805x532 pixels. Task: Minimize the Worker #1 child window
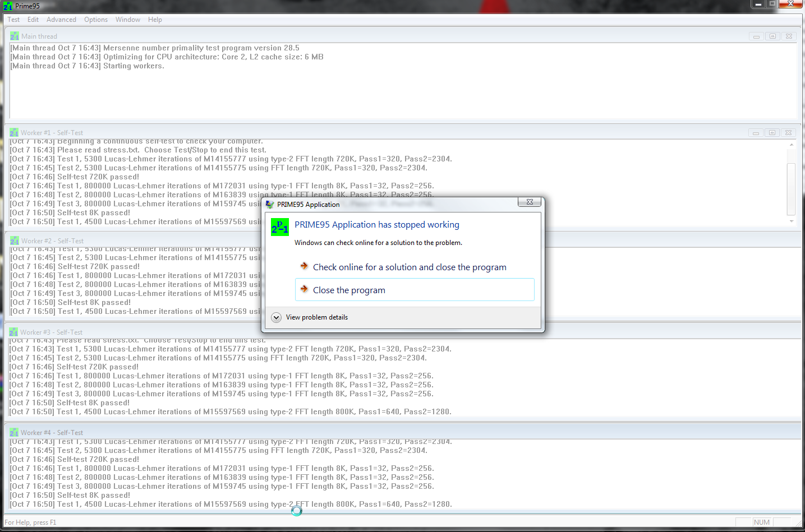756,133
